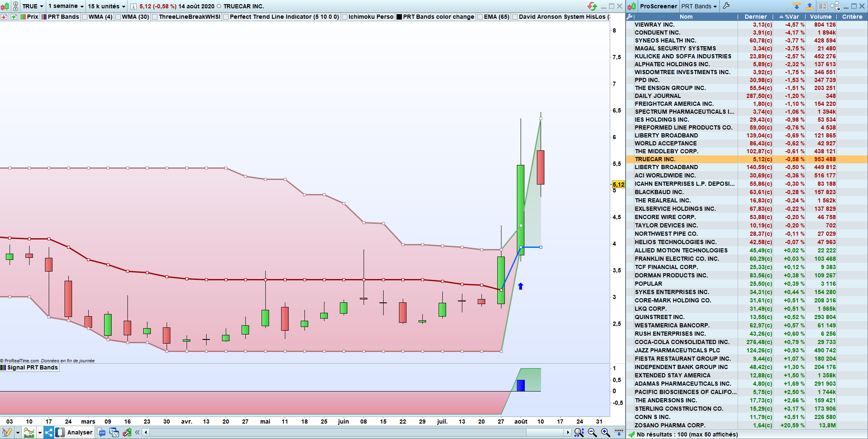Sort the screener by Volume column
868x439 pixels.
[821, 17]
